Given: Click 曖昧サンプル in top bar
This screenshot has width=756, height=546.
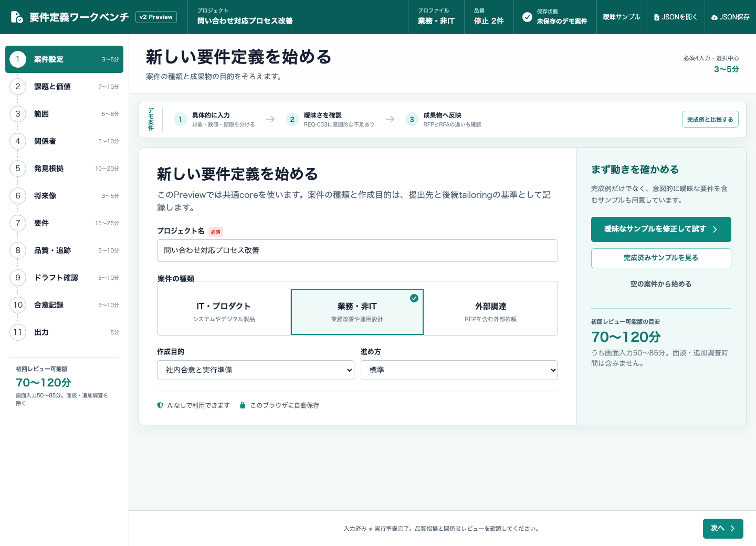Looking at the screenshot, I should (x=622, y=17).
